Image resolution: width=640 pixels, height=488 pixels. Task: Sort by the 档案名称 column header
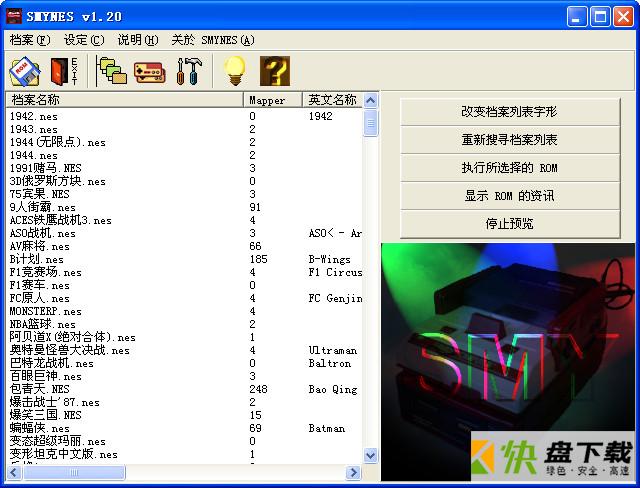point(124,100)
